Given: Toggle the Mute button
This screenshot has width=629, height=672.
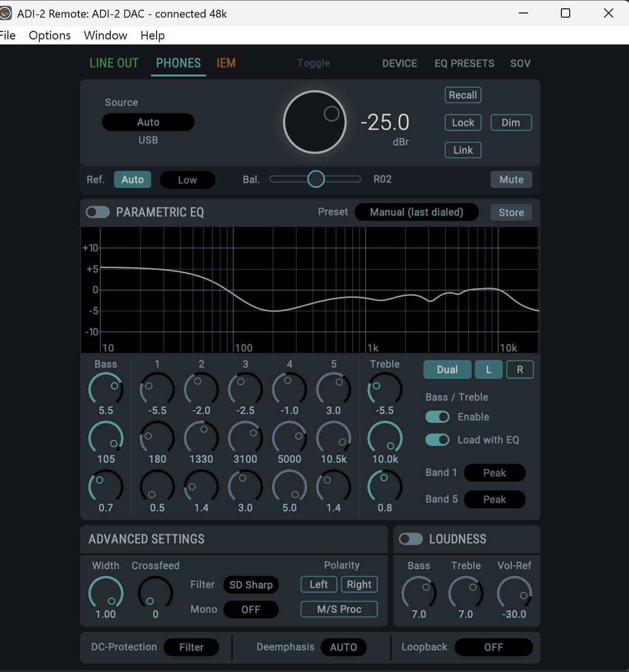Looking at the screenshot, I should 511,180.
